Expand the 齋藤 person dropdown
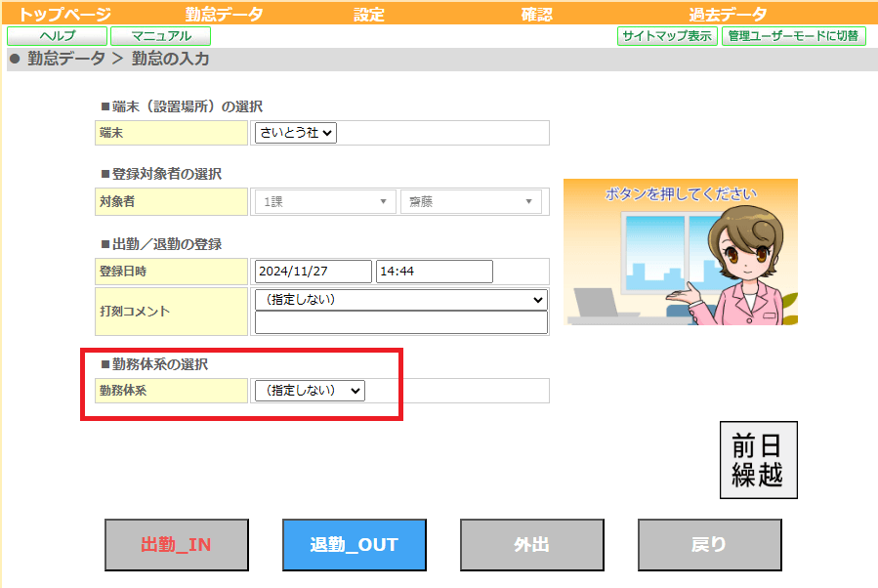The width and height of the screenshot is (878, 588). 471,201
